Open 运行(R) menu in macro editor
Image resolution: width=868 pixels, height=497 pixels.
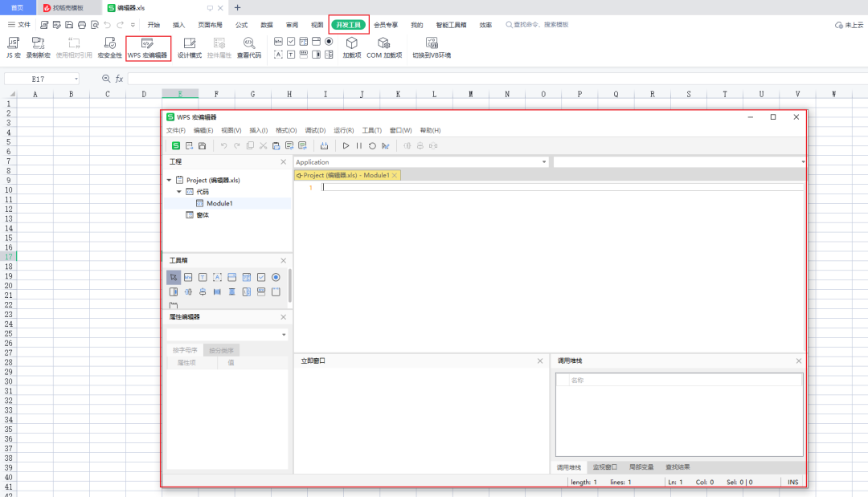pyautogui.click(x=344, y=130)
